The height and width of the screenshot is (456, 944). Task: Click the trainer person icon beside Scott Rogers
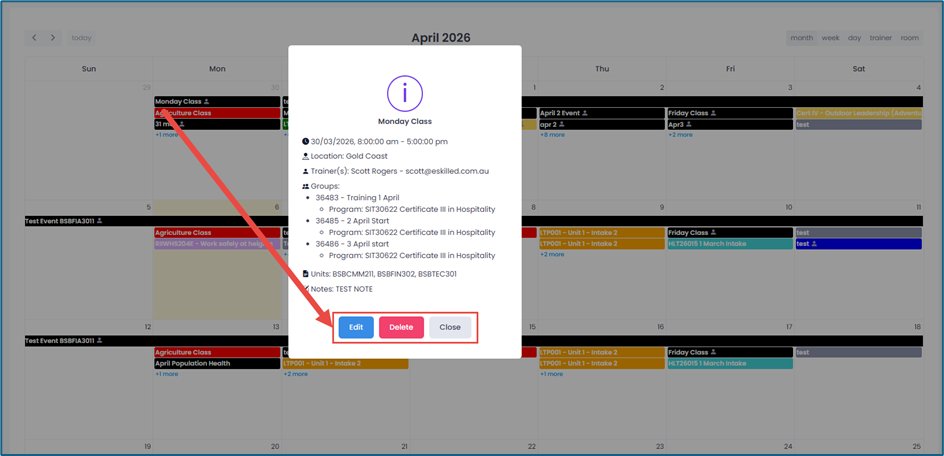[306, 172]
